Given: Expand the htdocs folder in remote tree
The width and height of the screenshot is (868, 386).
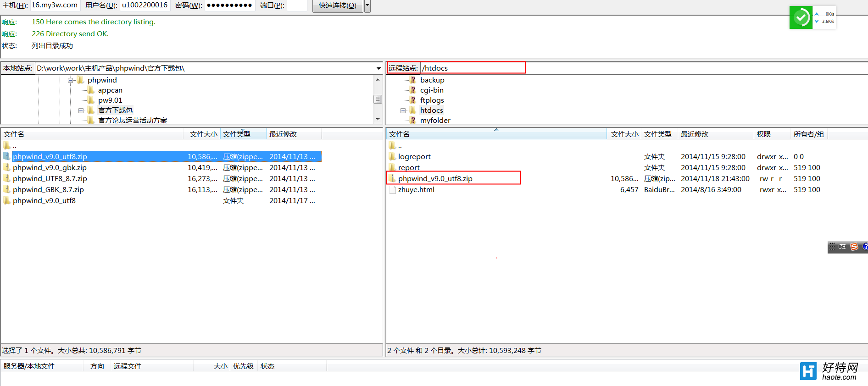Looking at the screenshot, I should [403, 110].
